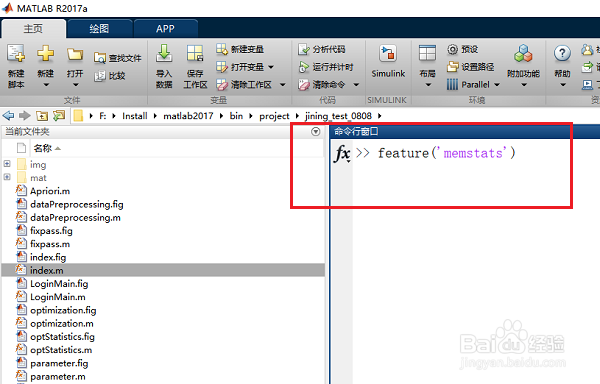The height and width of the screenshot is (384, 600).
Task: Click the Layout (布局) icon
Action: pos(427,54)
